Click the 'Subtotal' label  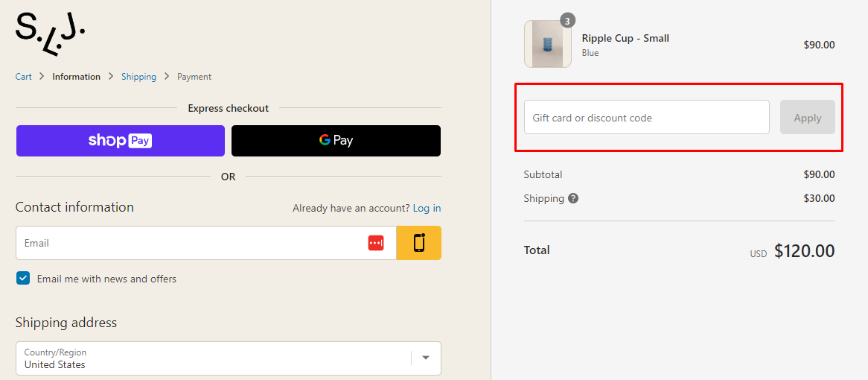pyautogui.click(x=543, y=174)
